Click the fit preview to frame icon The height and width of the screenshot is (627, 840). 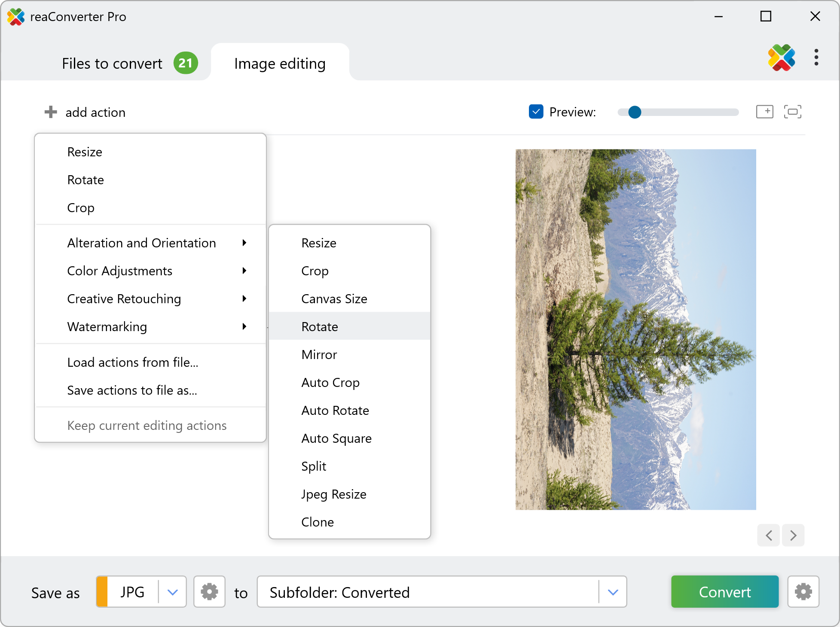click(x=792, y=112)
